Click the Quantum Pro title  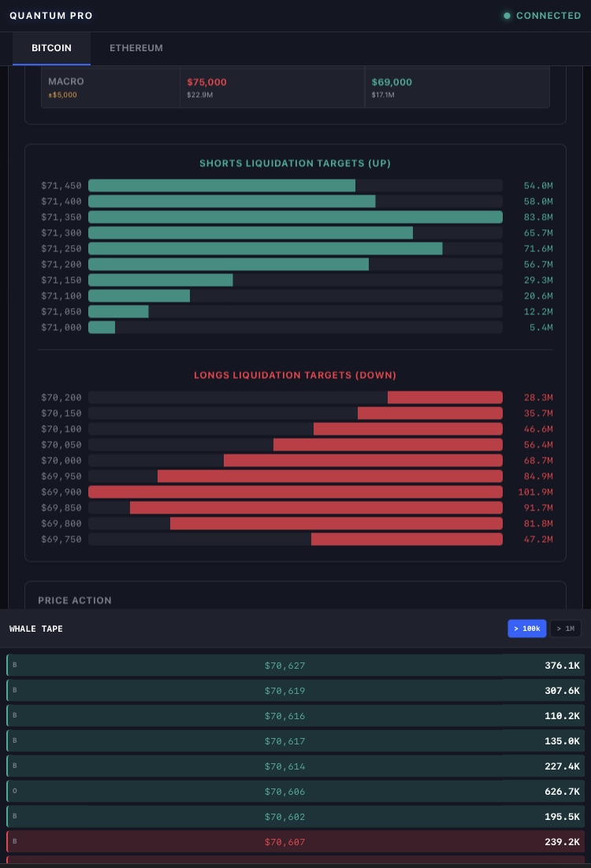[x=50, y=16]
